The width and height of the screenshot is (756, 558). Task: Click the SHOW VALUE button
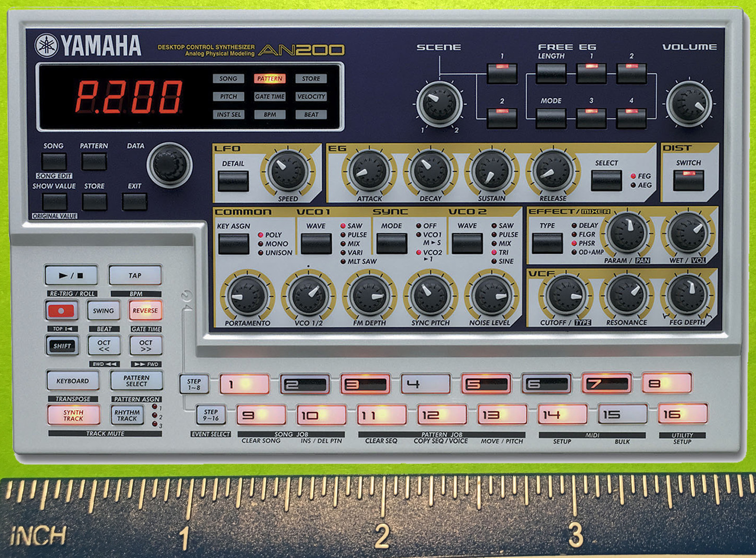pyautogui.click(x=54, y=202)
